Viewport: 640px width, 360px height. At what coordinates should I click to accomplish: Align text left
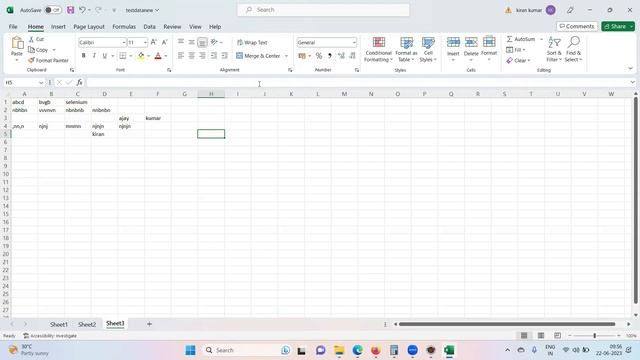point(181,56)
